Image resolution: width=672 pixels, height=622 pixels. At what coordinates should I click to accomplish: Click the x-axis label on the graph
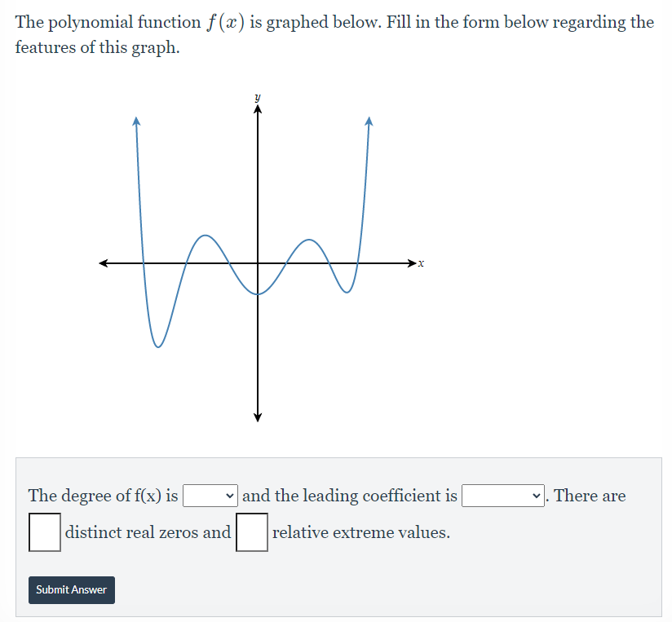pyautogui.click(x=420, y=264)
